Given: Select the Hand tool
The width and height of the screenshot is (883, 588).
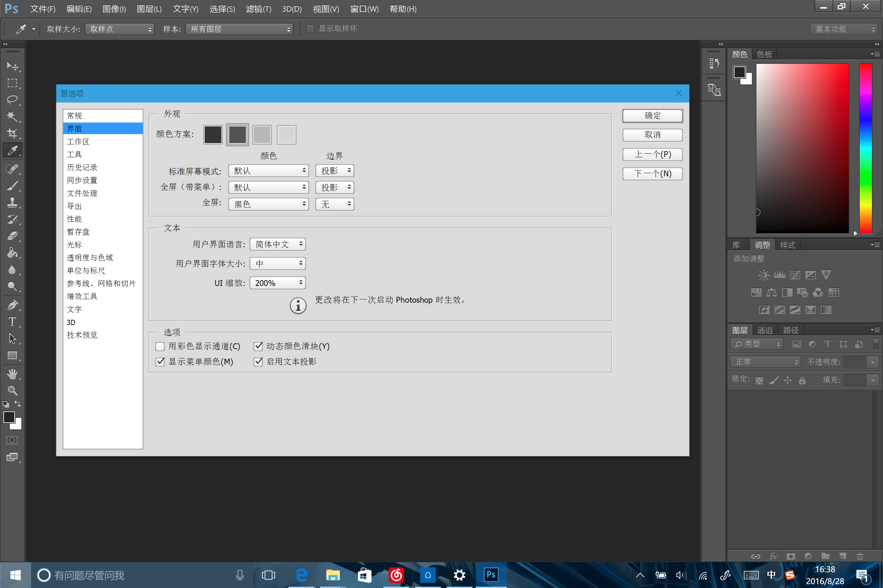Looking at the screenshot, I should [x=12, y=374].
